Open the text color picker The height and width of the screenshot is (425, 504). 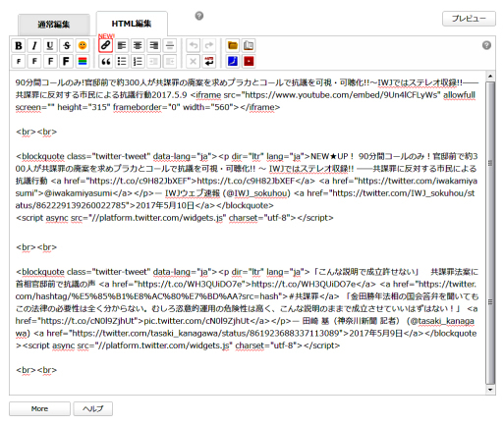[x=83, y=62]
